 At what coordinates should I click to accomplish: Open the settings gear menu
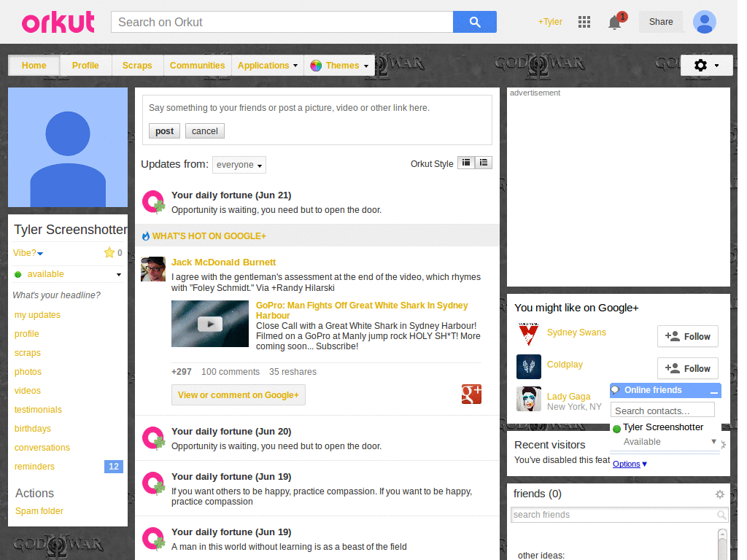[706, 65]
